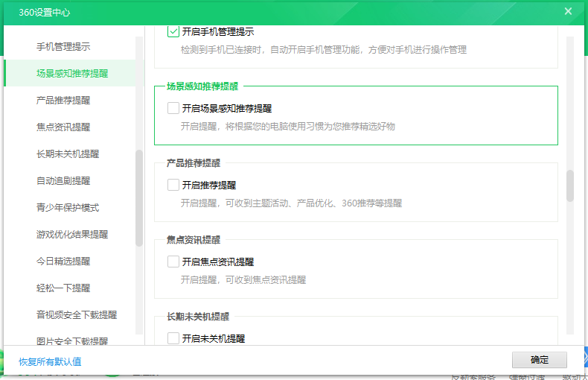Click the 焦点资讯提醒 group heading
Screen dimensions: 588x380
(x=194, y=240)
